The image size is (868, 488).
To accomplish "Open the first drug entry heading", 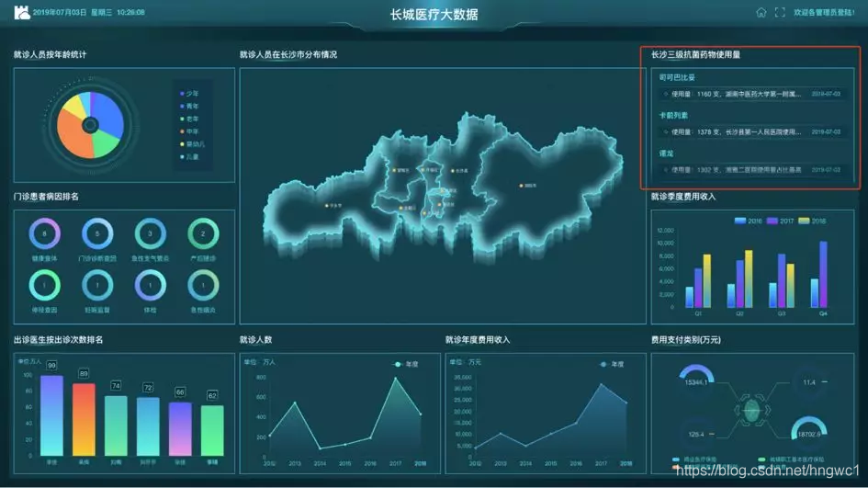I will 676,77.
